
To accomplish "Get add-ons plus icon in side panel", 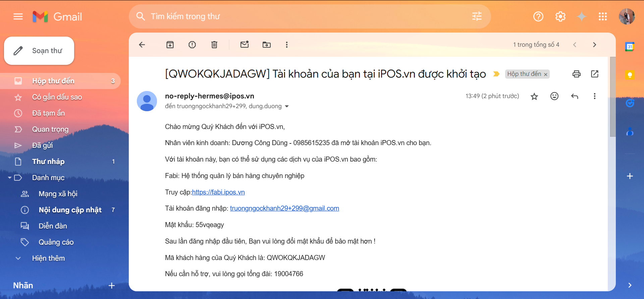I will 630,176.
